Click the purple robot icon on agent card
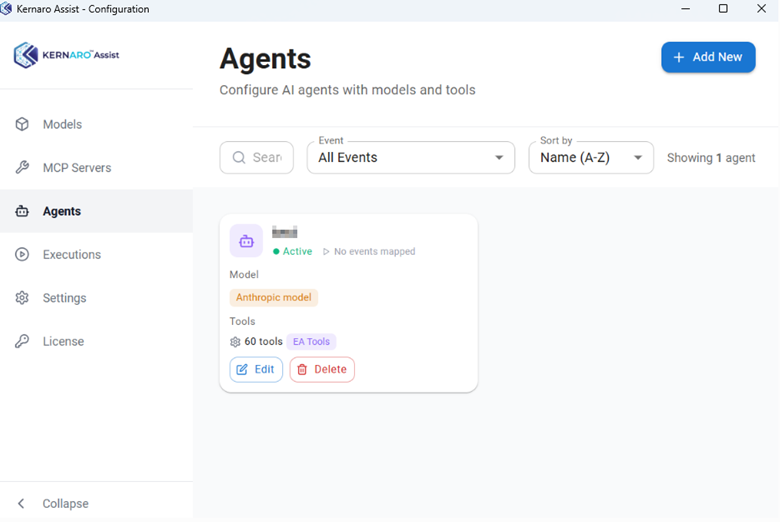 coord(246,241)
